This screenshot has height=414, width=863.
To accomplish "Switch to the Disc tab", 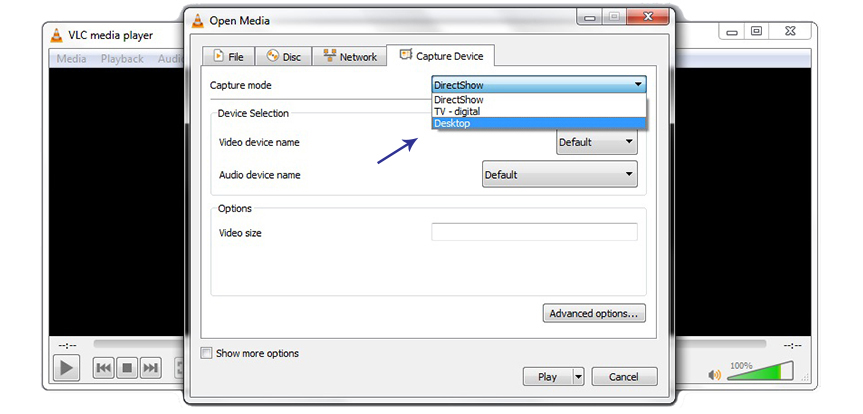I will [284, 56].
